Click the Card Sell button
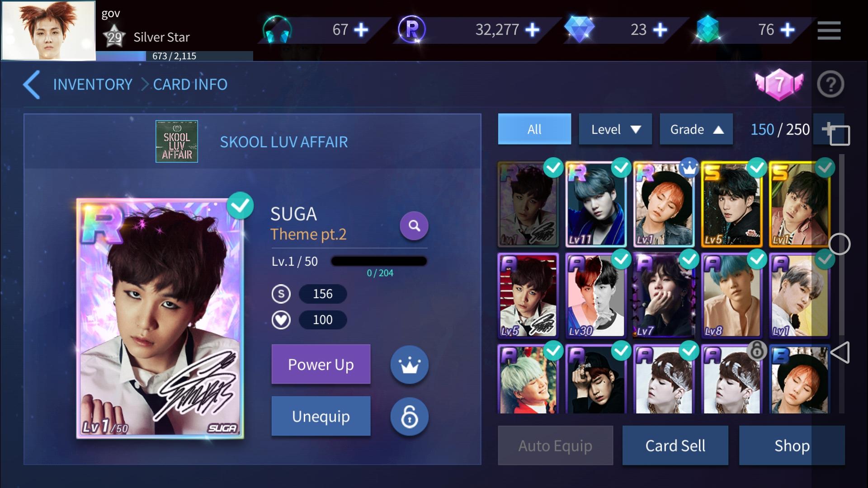The image size is (868, 488). pos(675,446)
